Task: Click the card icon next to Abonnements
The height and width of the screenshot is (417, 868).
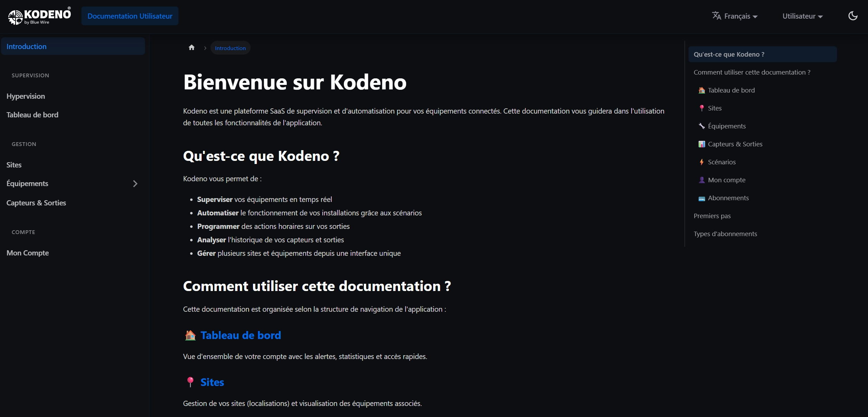Action: [x=702, y=198]
